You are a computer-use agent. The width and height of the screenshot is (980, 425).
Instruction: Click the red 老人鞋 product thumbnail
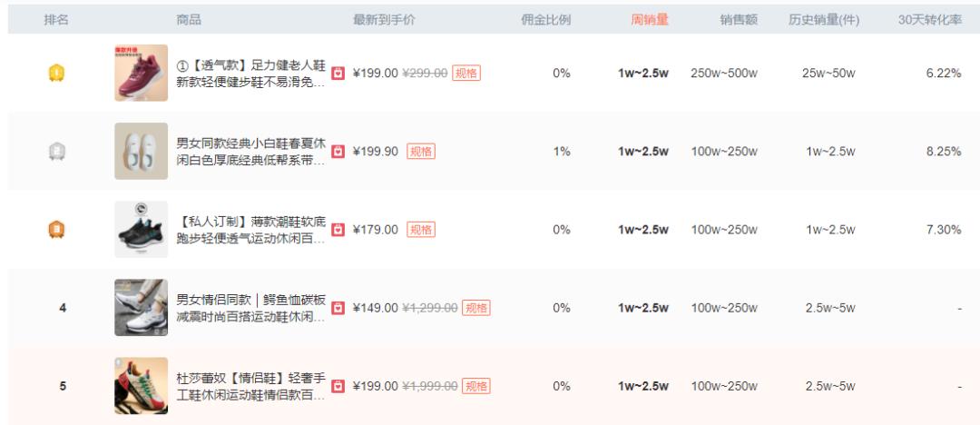point(141,74)
